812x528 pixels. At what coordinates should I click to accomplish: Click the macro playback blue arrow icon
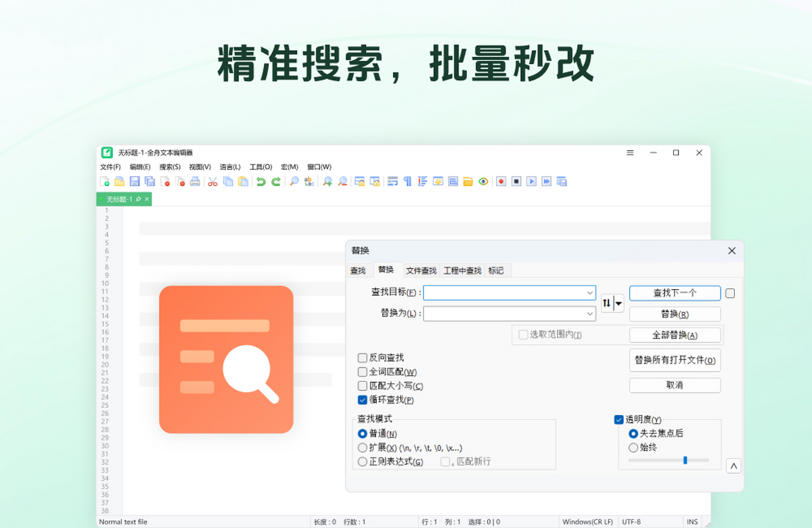[533, 181]
